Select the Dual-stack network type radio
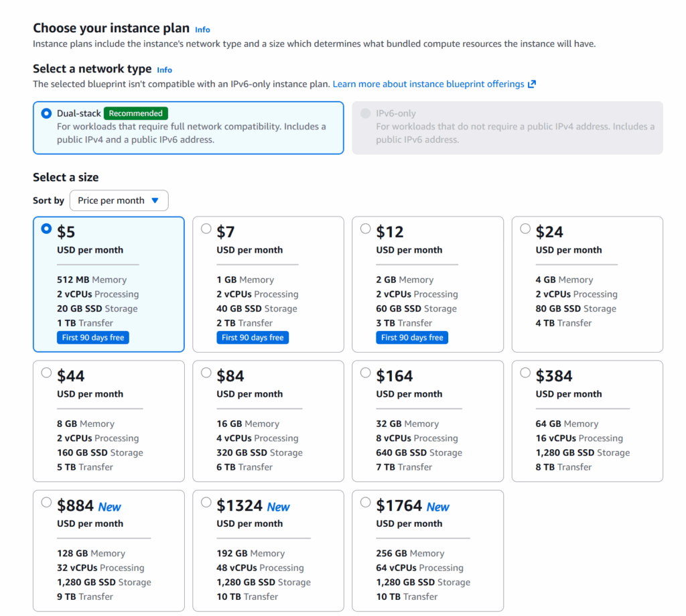Viewport: 686px width, 616px height. (46, 113)
